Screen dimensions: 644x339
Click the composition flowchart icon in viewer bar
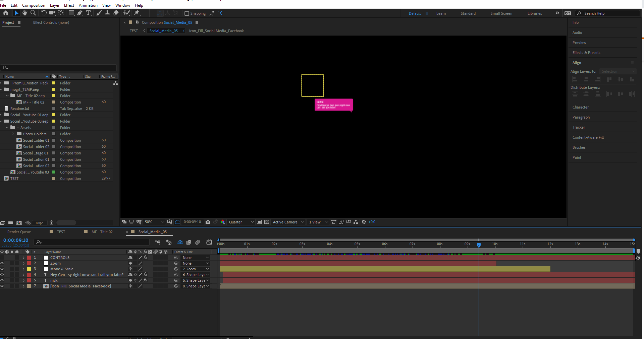point(356,222)
